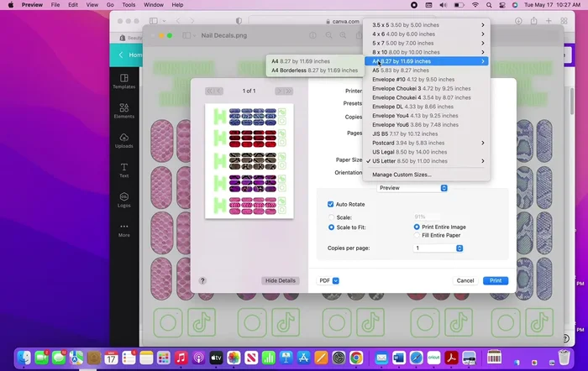The height and width of the screenshot is (371, 588).
Task: Select the Scale radio button
Action: [331, 217]
